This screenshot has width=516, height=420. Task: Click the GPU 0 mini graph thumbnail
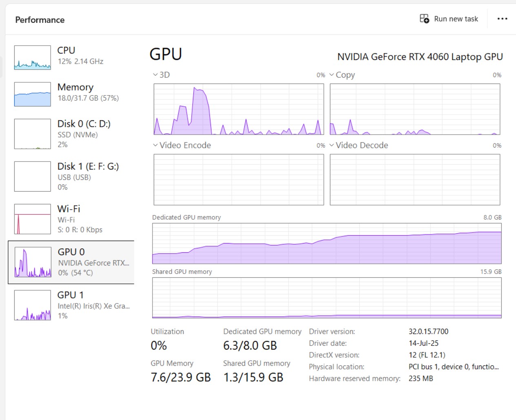point(33,262)
